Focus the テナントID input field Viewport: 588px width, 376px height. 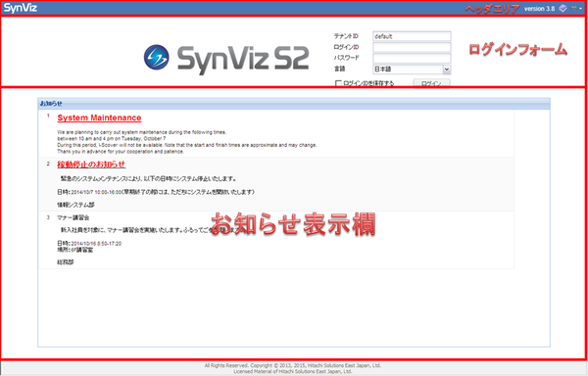point(412,36)
